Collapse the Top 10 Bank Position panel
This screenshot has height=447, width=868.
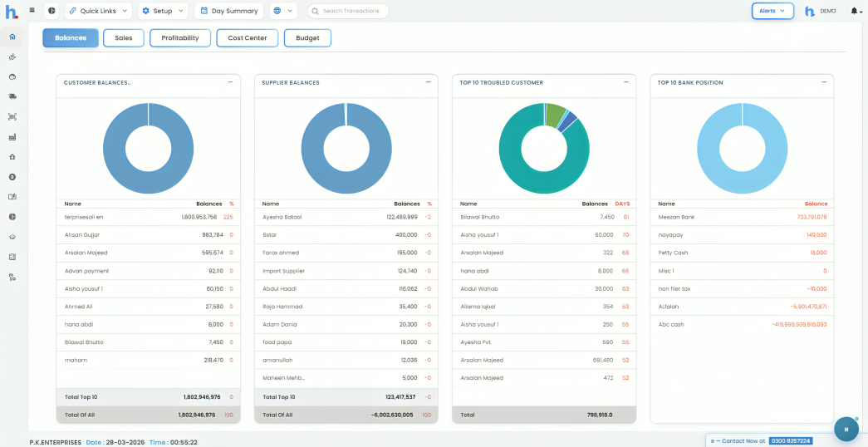(824, 82)
